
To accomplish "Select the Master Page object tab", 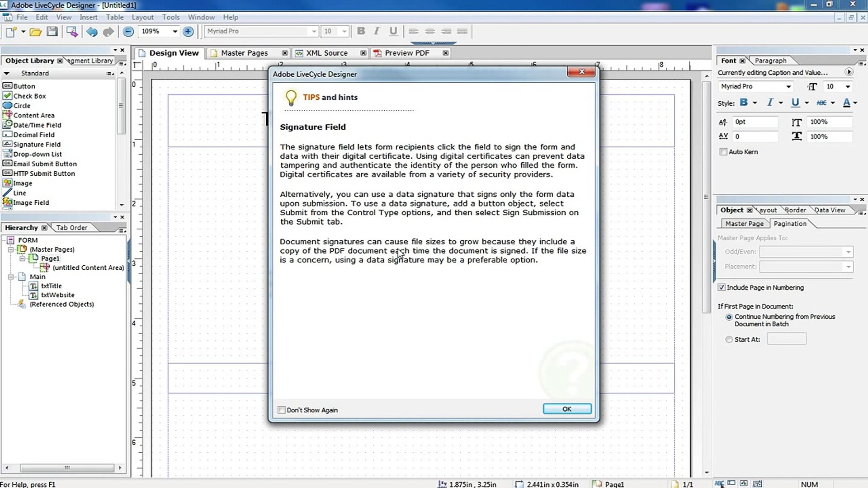I will point(744,224).
